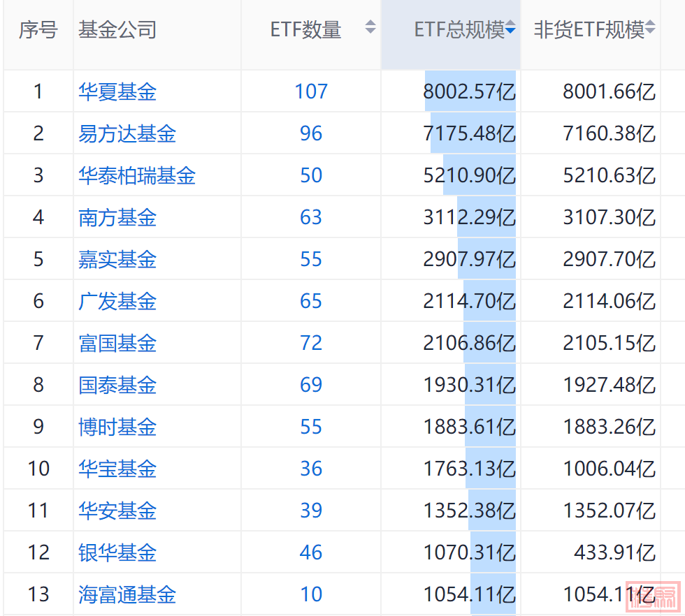This screenshot has height=616, width=685.
Task: Click ETF总规模 sort arrow icon
Action: (511, 29)
